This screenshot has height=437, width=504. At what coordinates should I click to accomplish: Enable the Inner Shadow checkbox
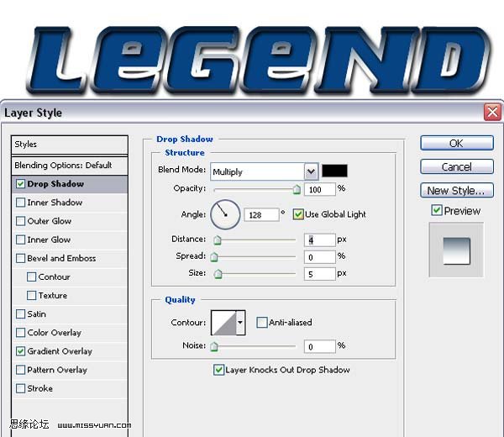[x=20, y=203]
